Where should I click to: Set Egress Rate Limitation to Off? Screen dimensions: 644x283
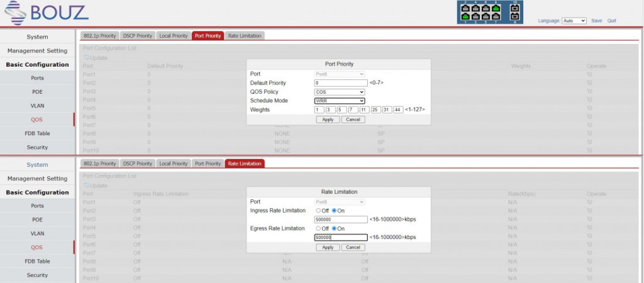(318, 228)
